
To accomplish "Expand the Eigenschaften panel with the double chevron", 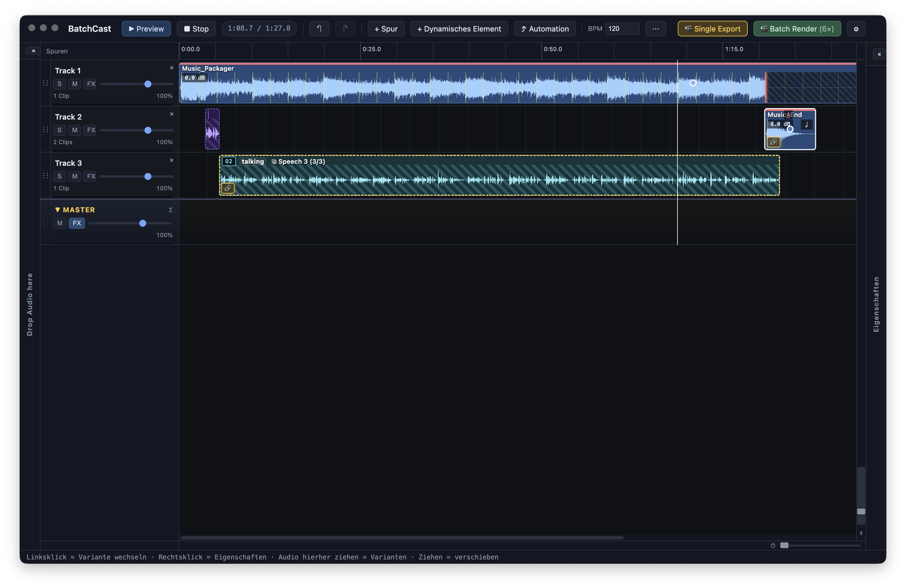I will coord(879,54).
